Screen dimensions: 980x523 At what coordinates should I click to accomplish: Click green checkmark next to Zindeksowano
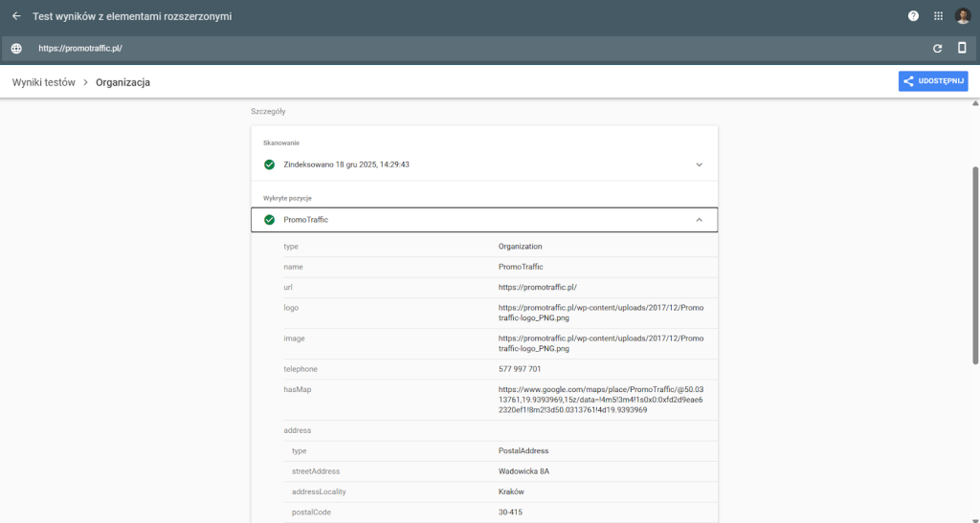tap(270, 164)
